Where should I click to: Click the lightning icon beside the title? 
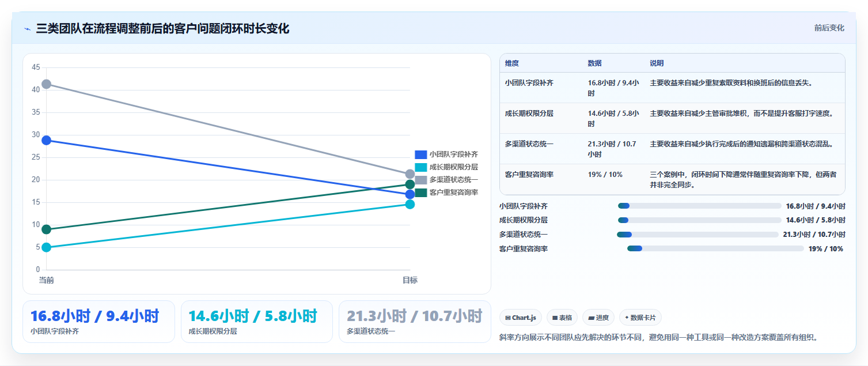[x=27, y=28]
